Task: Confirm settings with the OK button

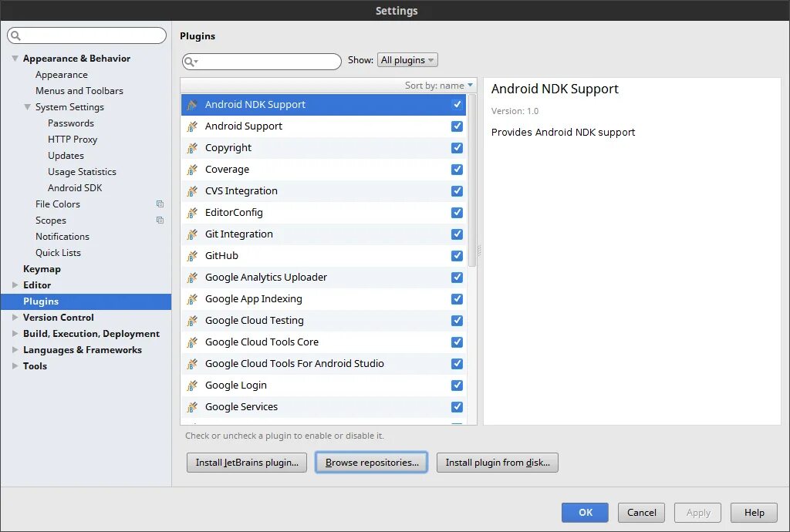Action: [x=585, y=513]
